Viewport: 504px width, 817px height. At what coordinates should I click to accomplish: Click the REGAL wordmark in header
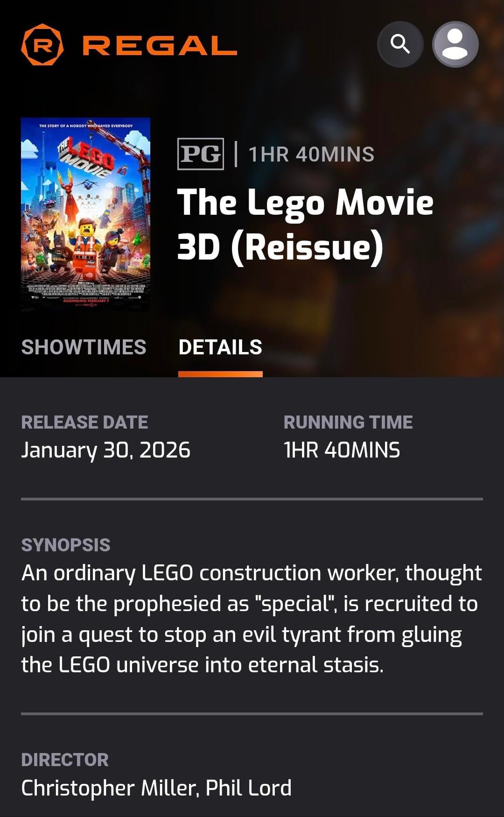click(x=160, y=46)
